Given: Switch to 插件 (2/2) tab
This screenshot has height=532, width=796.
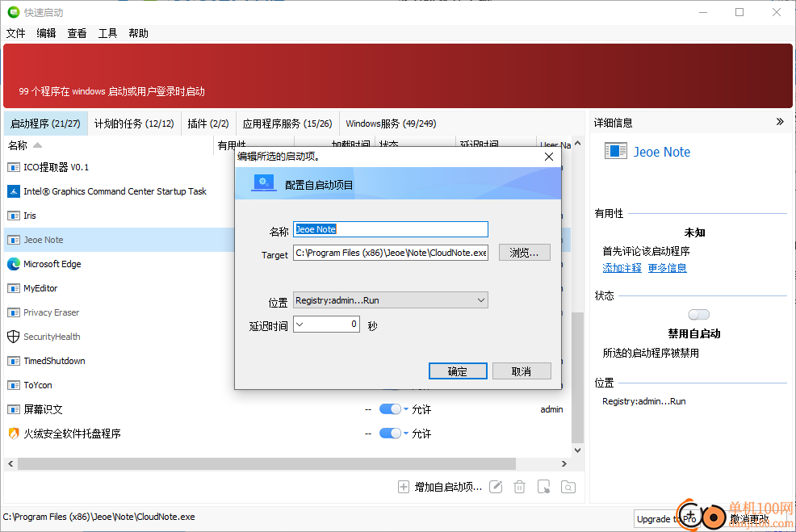Looking at the screenshot, I should 208,124.
